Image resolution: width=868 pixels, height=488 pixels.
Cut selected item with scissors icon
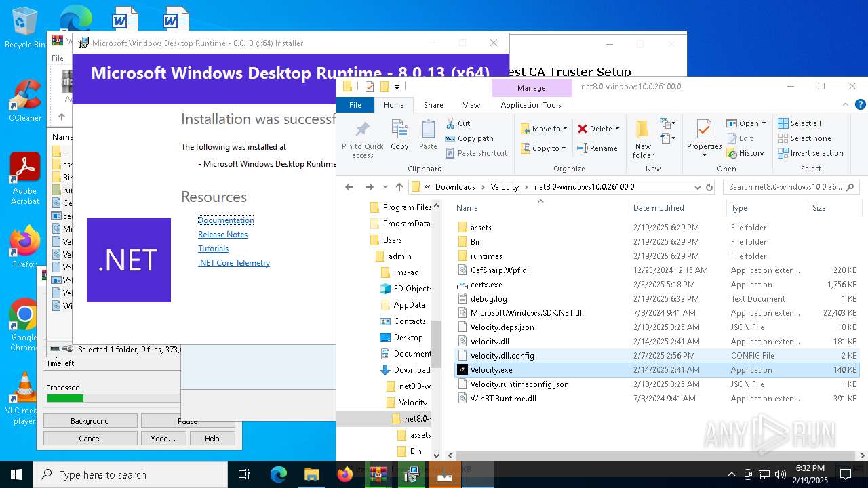coord(458,123)
